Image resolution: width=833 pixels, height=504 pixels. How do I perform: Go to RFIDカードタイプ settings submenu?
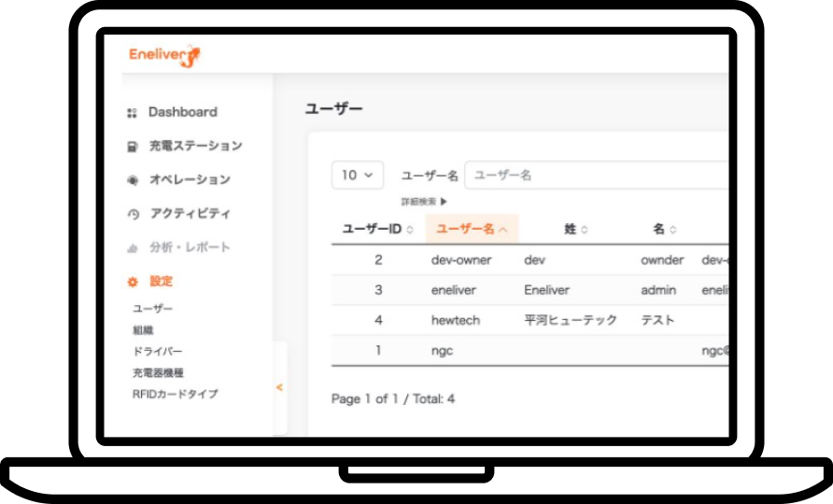point(175,394)
